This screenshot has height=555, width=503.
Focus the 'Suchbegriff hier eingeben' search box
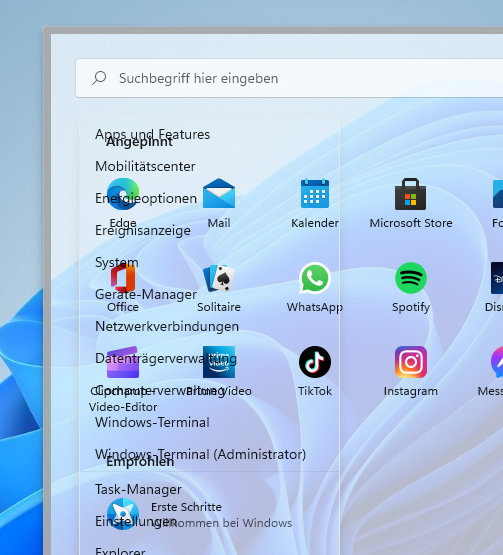click(x=289, y=78)
